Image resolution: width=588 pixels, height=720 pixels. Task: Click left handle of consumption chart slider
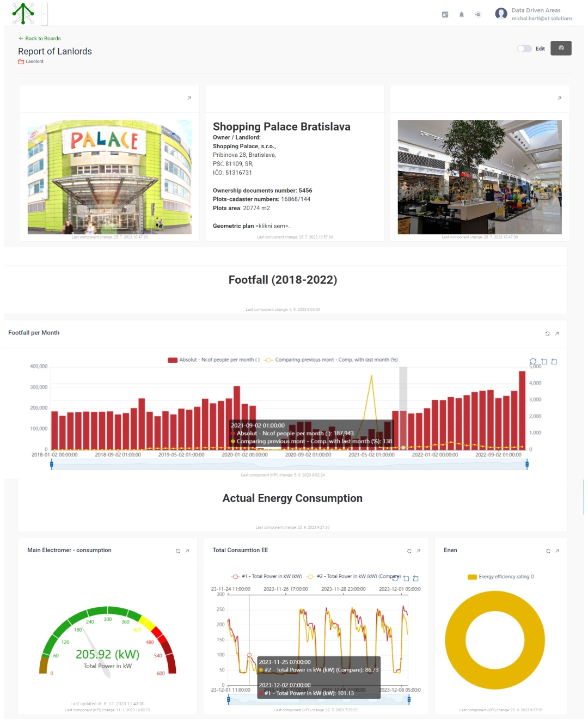[228, 700]
